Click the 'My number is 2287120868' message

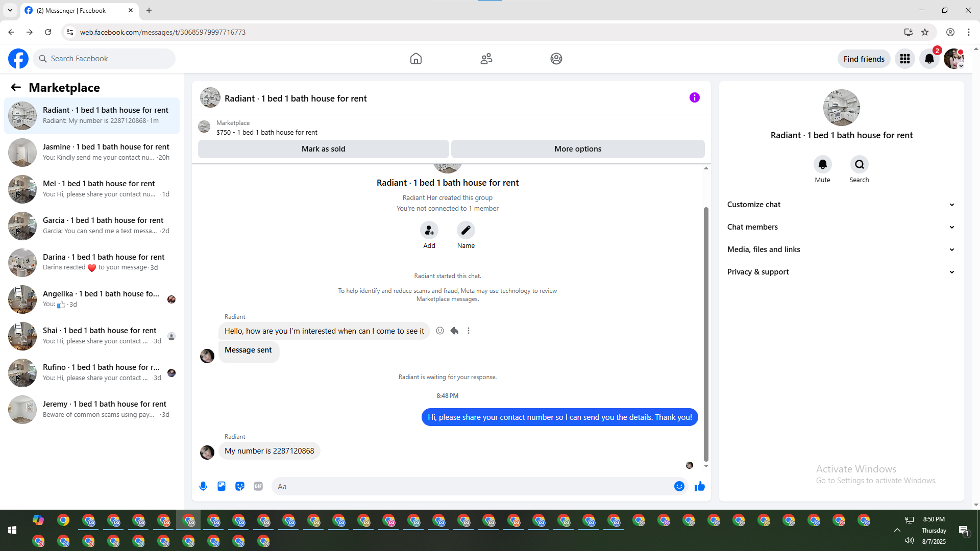[x=269, y=451]
